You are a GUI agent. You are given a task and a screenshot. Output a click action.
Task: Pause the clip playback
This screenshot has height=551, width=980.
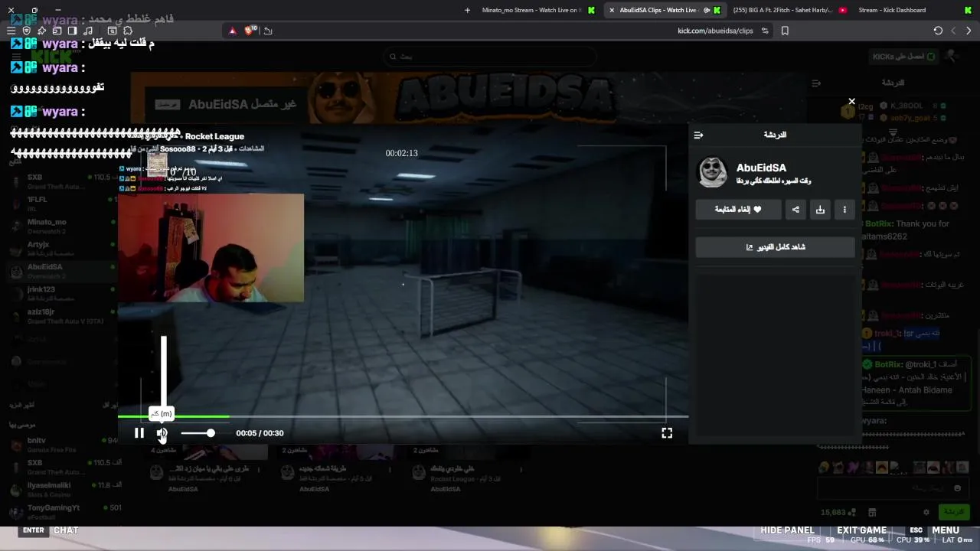(139, 433)
